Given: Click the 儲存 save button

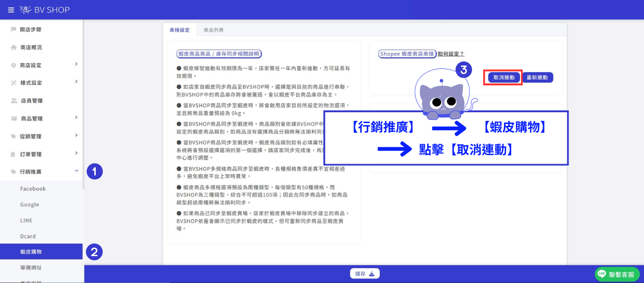Looking at the screenshot, I should [x=364, y=274].
